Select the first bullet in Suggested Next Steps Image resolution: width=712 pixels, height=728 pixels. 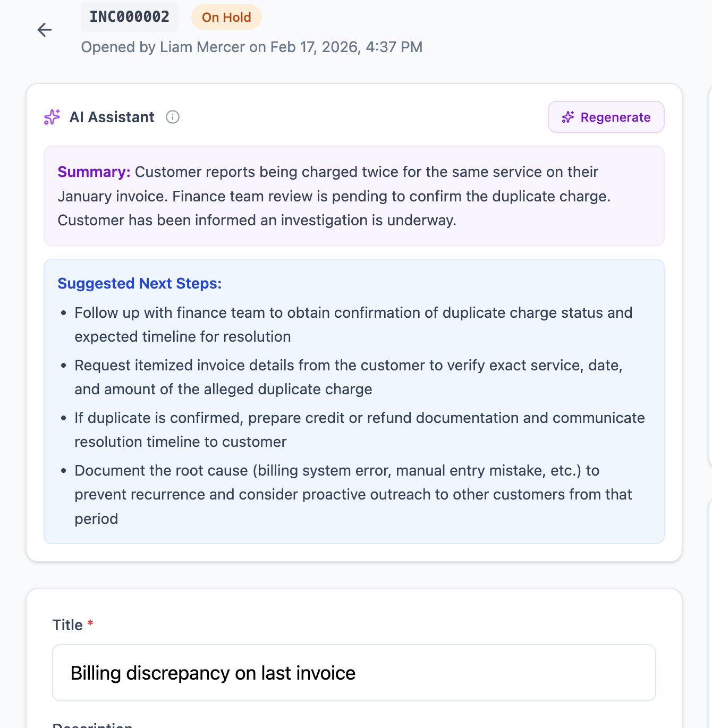coord(353,324)
